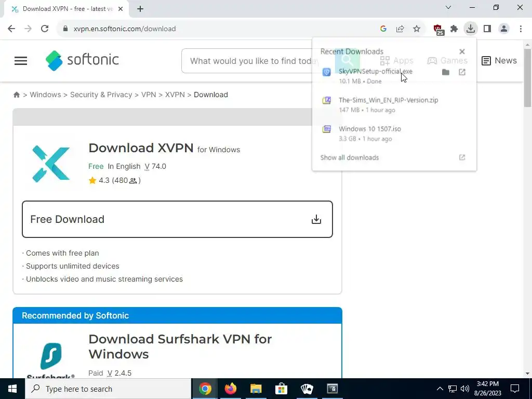The image size is (532, 399).
Task: Click the 4.3 star rating
Action: click(114, 180)
